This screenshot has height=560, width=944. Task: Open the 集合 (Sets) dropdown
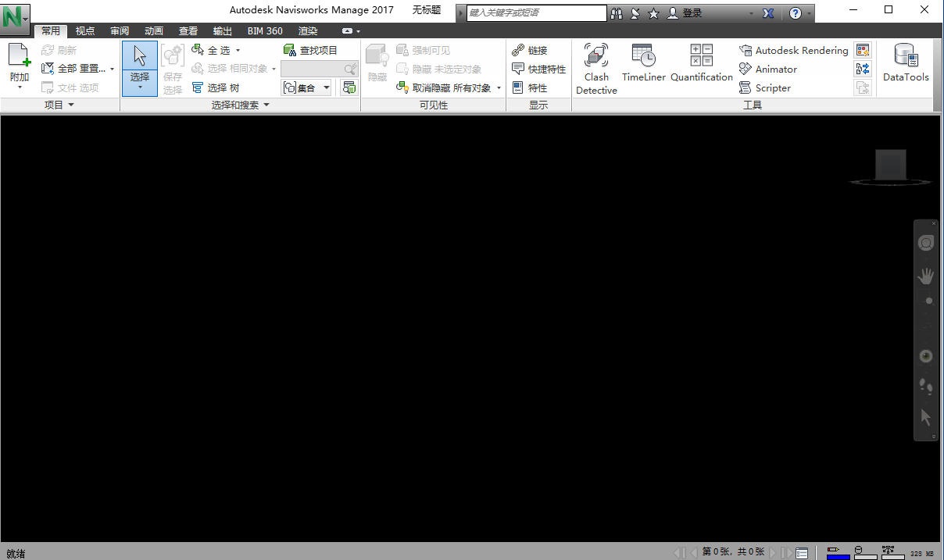327,87
